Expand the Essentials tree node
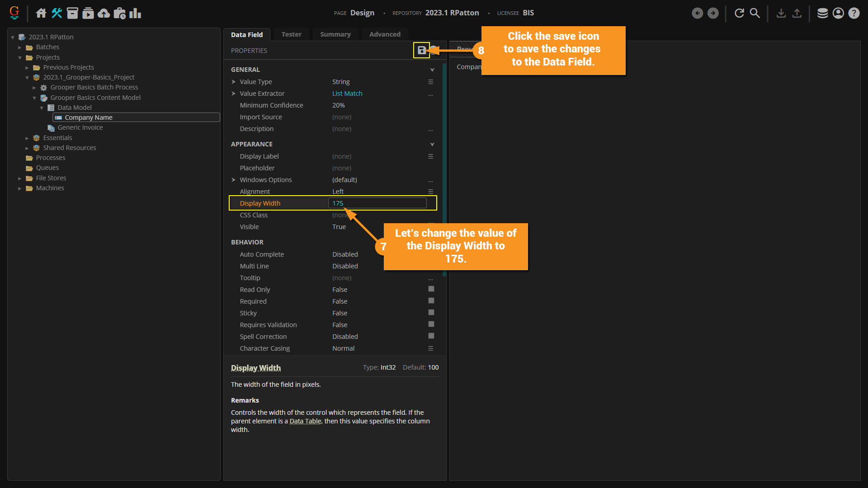Screen dimensions: 868x488 (27, 138)
